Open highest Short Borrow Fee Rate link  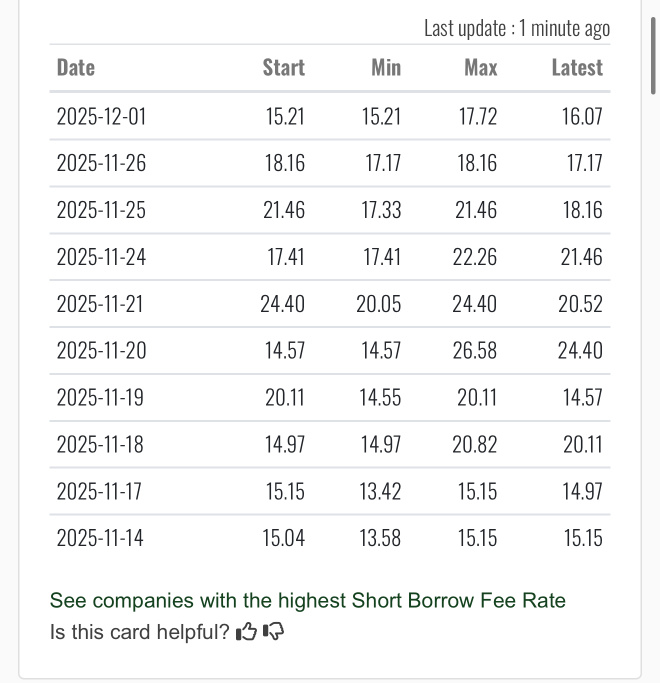(x=308, y=601)
